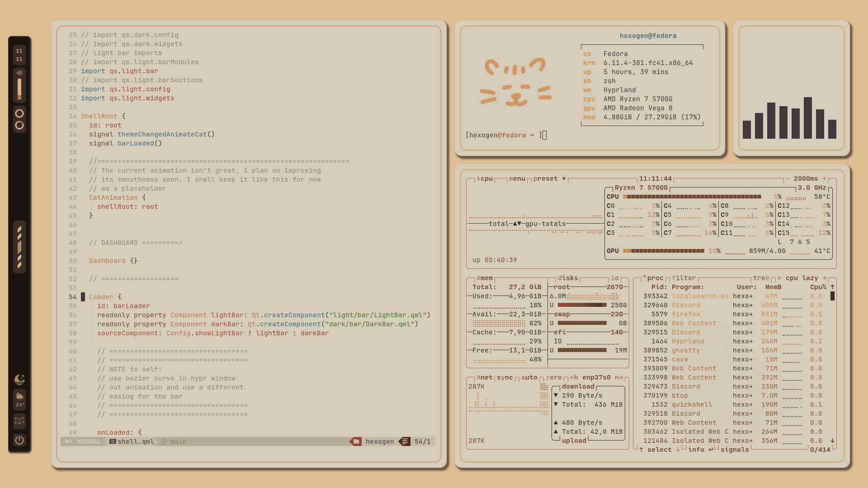Click the power button in the sidebar
Image resolution: width=868 pixels, height=488 pixels.
click(x=19, y=440)
